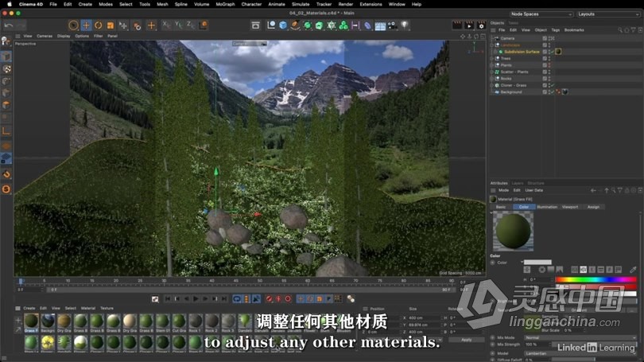
Task: Toggle the orange S snap icon
Action: pos(6,189)
